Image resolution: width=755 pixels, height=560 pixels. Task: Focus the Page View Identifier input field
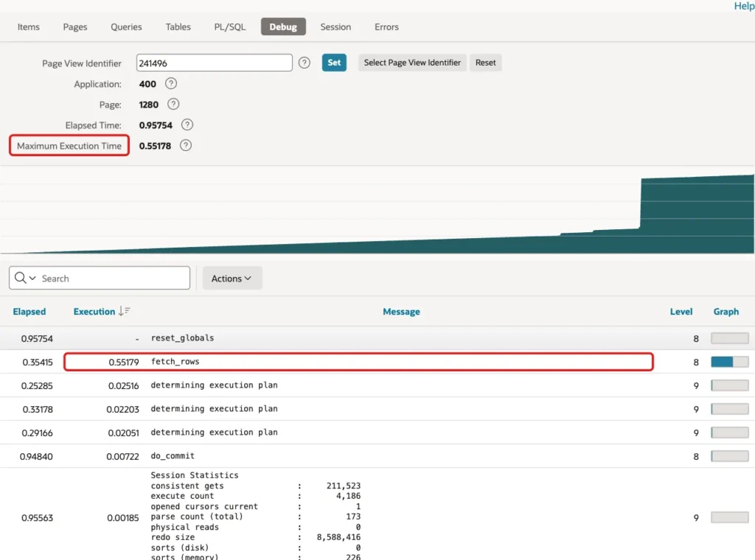[215, 63]
